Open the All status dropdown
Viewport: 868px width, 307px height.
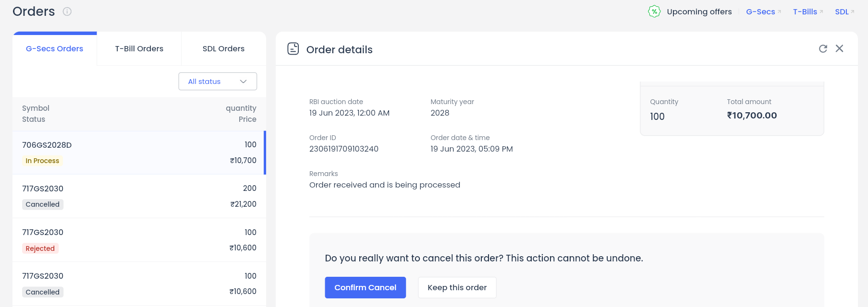point(218,82)
